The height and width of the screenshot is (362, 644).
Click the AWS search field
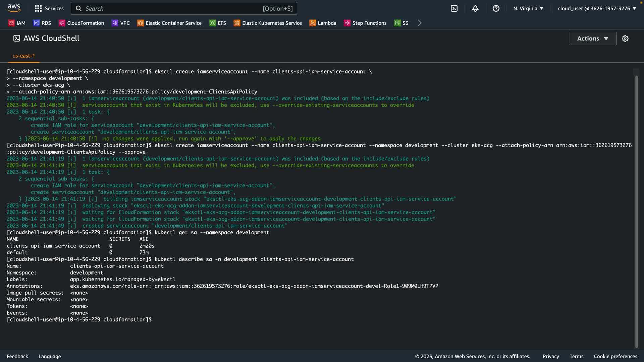(183, 8)
